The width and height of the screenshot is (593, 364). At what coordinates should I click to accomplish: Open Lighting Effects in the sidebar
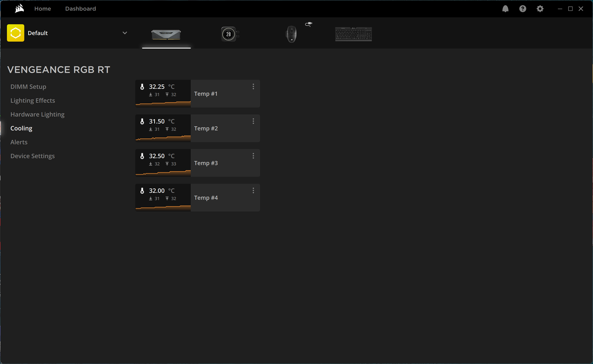coord(33,100)
